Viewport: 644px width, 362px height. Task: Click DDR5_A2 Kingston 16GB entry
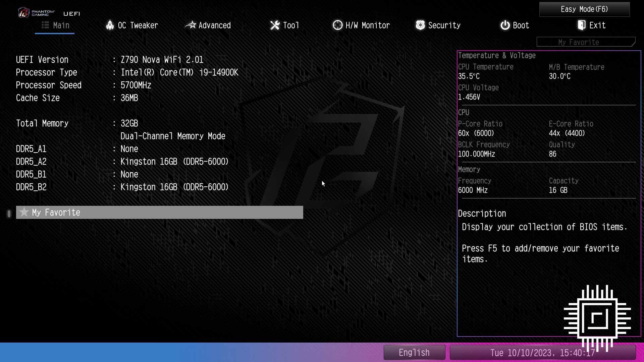pyautogui.click(x=174, y=162)
